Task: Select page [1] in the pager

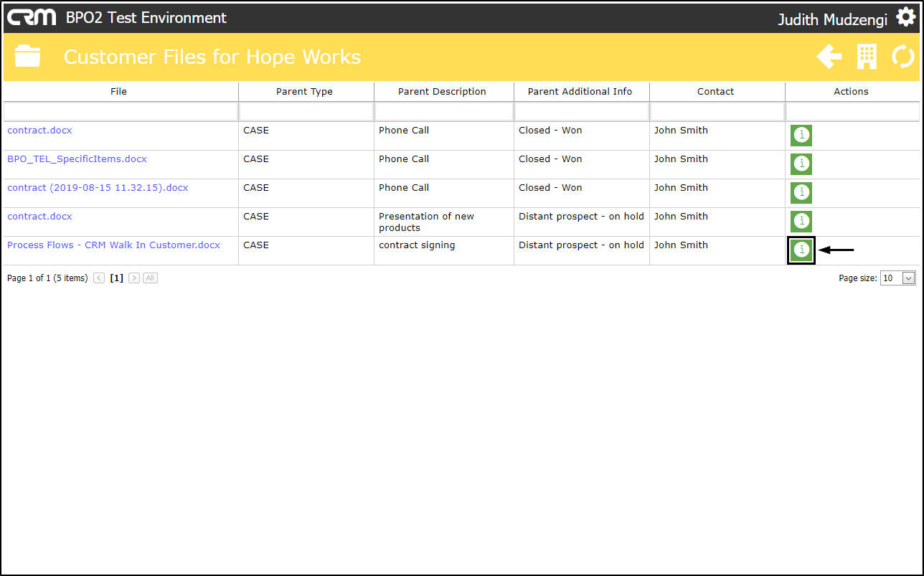Action: 116,278
